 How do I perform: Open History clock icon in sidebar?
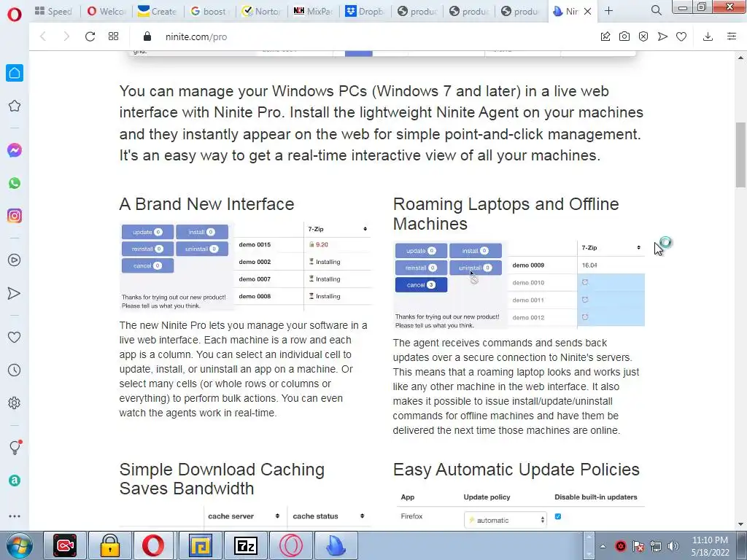point(15,370)
